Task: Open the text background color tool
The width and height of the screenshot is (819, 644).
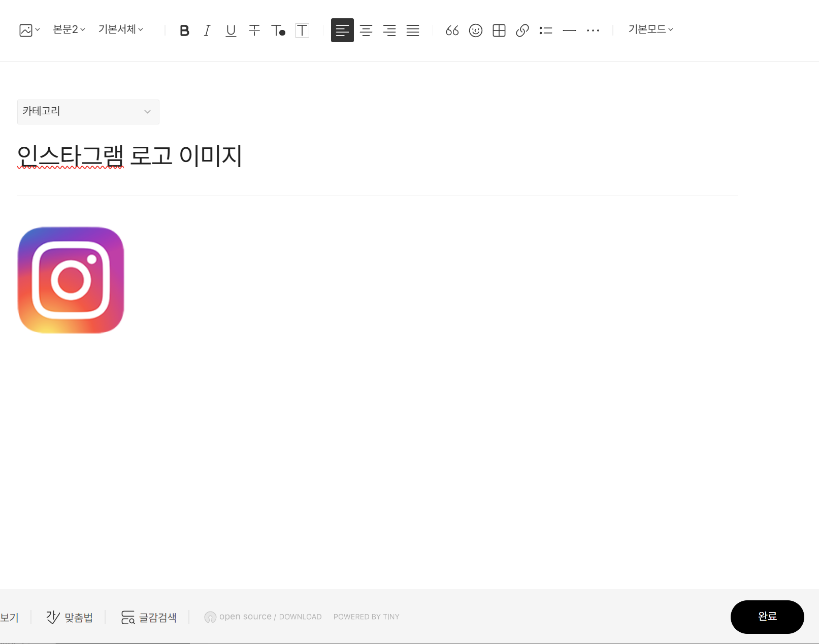Action: click(x=302, y=30)
